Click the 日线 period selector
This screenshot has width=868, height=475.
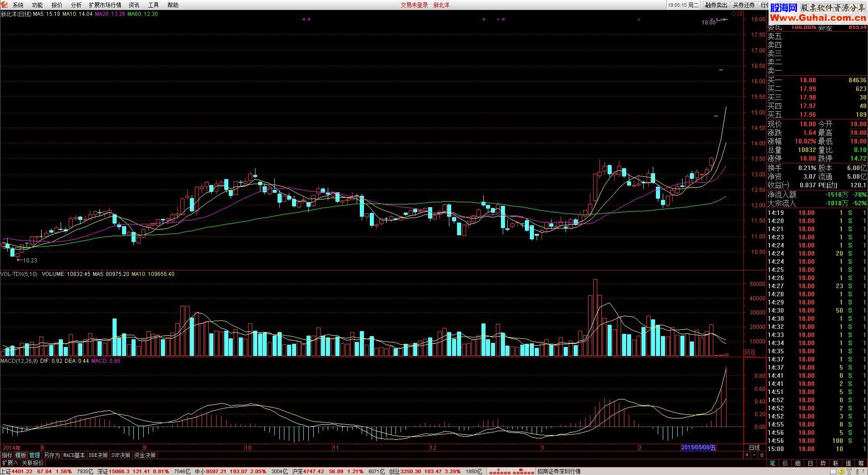pos(755,447)
